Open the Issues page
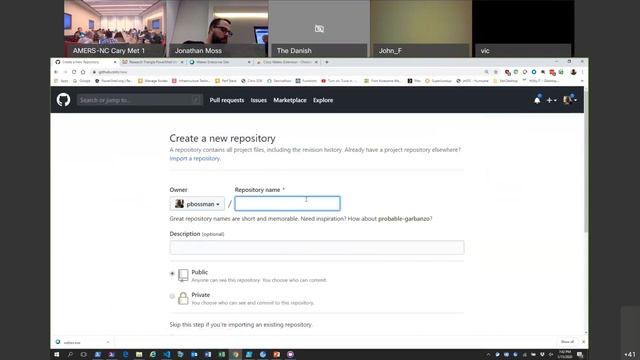640x360 pixels. click(258, 100)
